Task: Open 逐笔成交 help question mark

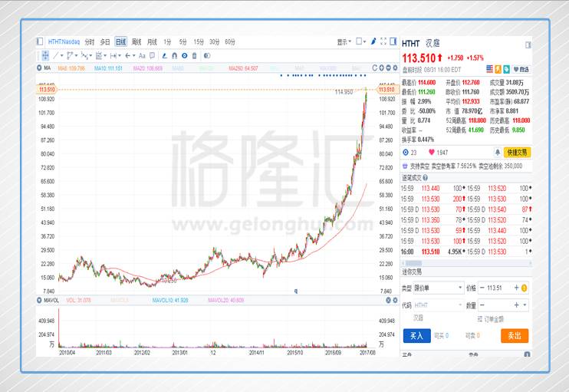Action: [425, 178]
